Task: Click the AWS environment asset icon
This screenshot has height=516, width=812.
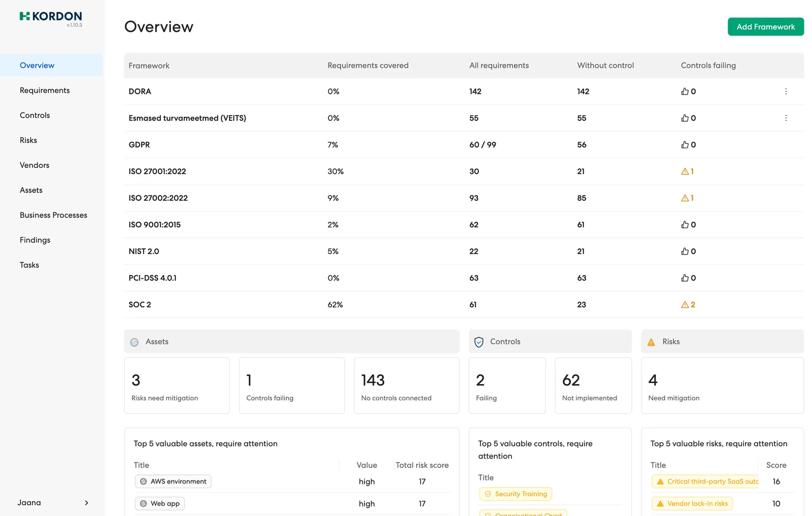Action: point(144,481)
